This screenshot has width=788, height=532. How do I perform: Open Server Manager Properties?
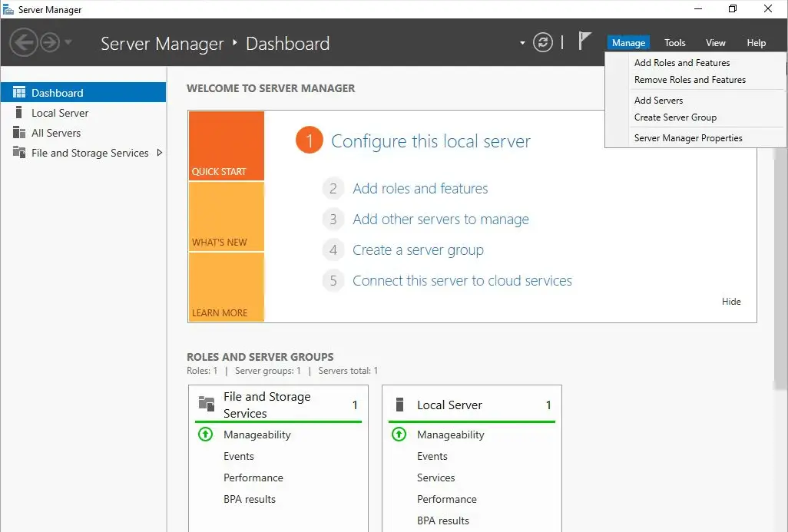click(688, 138)
